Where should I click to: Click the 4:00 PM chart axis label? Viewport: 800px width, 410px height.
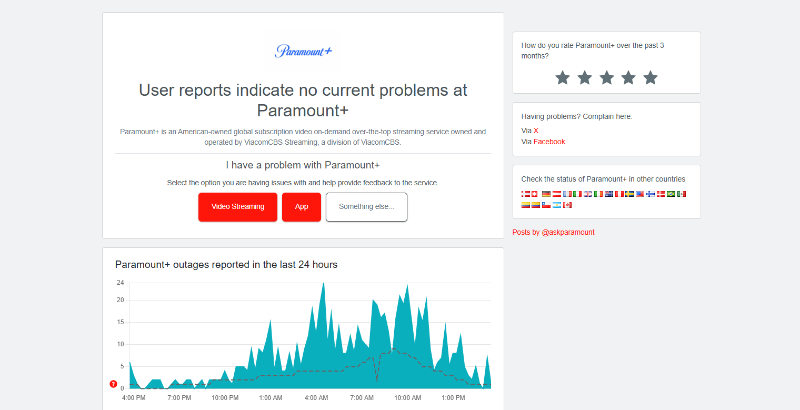click(134, 397)
